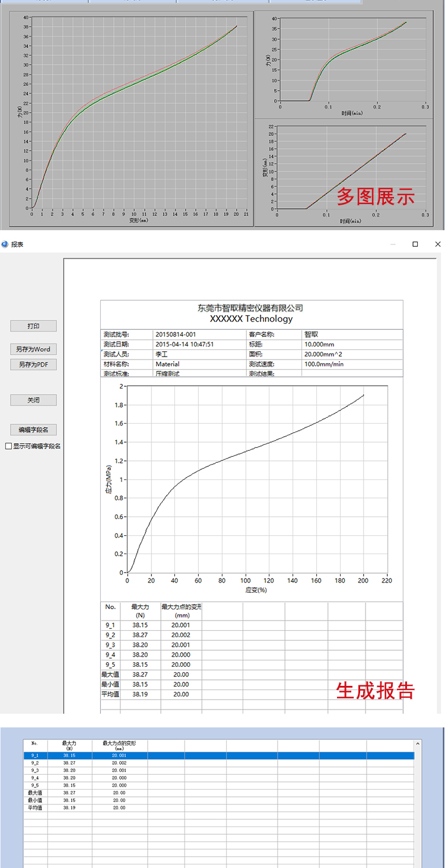Click 最大力 column header in bottom table

click(x=69, y=743)
